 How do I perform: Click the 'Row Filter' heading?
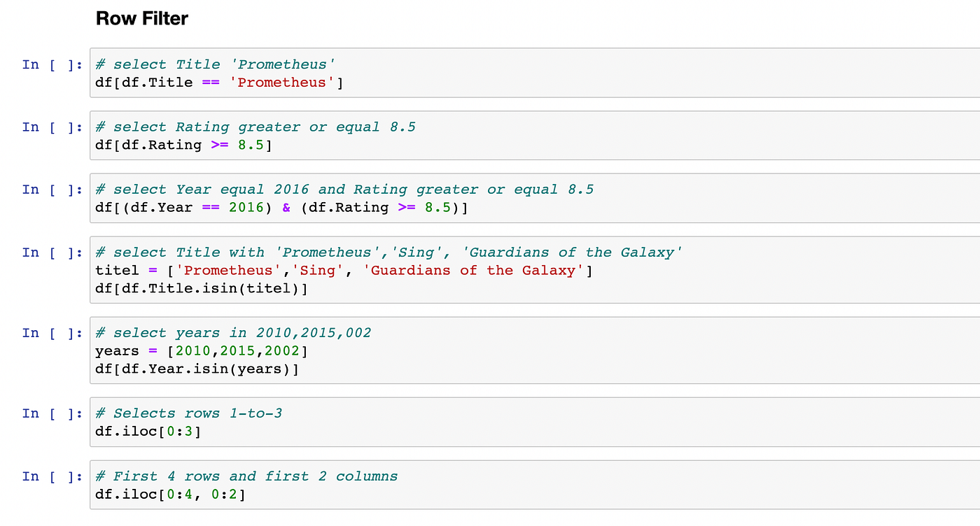[x=141, y=18]
